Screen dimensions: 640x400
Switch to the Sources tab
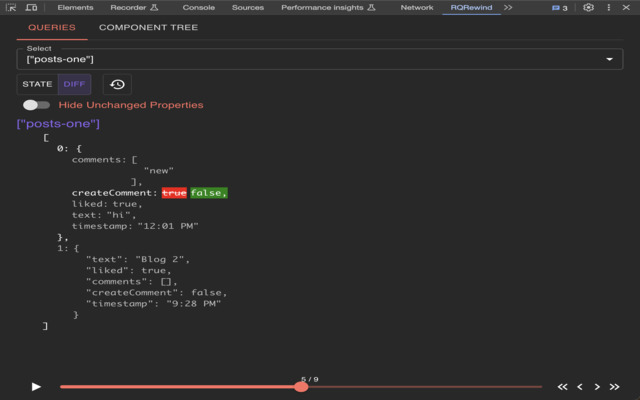[x=248, y=7]
